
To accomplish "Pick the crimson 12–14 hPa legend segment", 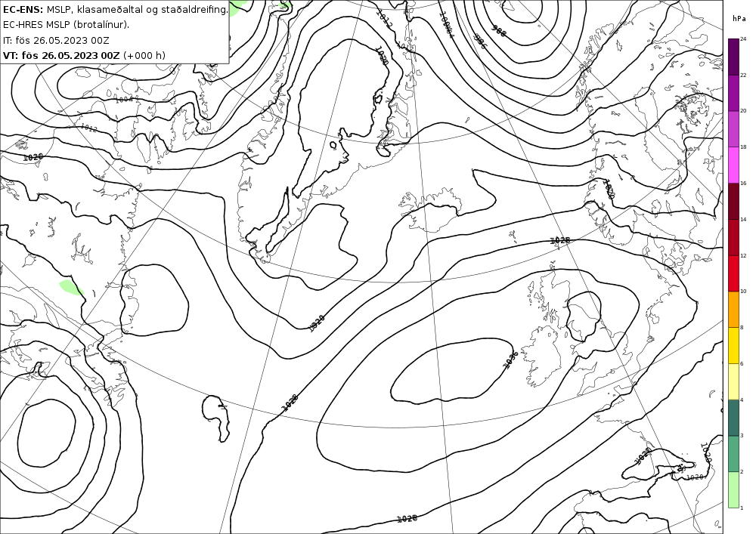I will coord(733,237).
